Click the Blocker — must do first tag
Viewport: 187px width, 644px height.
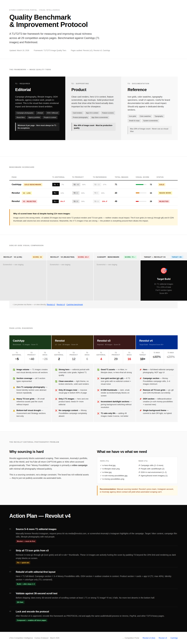pos(26,541)
